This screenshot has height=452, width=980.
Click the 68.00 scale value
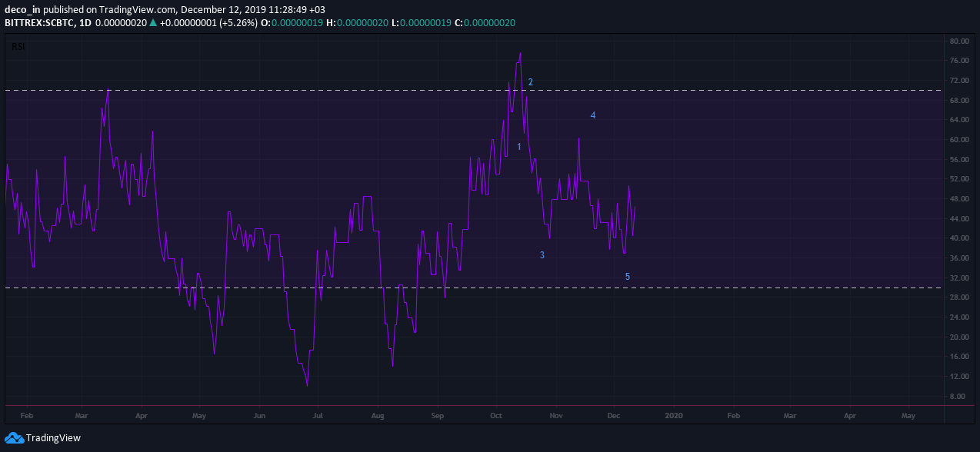coord(958,100)
